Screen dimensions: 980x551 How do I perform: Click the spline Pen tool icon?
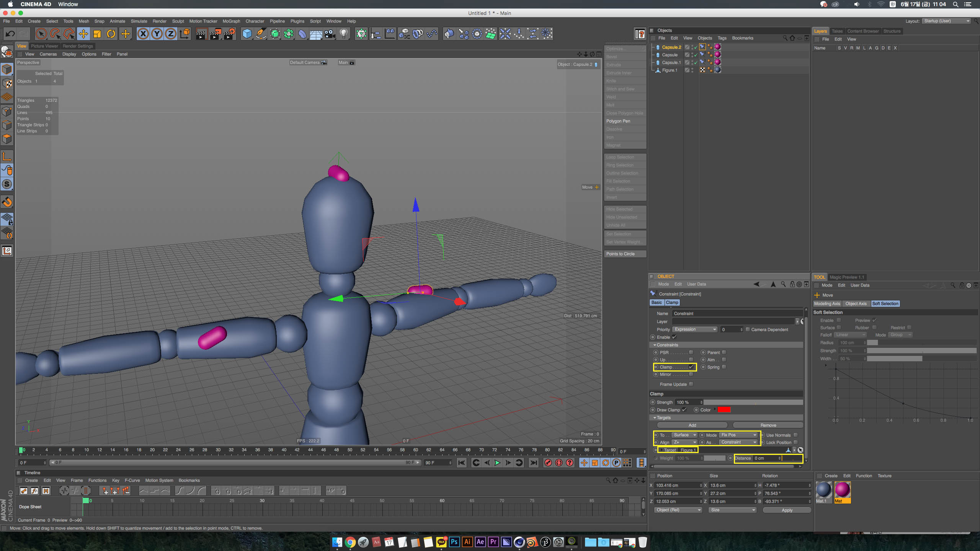tap(261, 34)
